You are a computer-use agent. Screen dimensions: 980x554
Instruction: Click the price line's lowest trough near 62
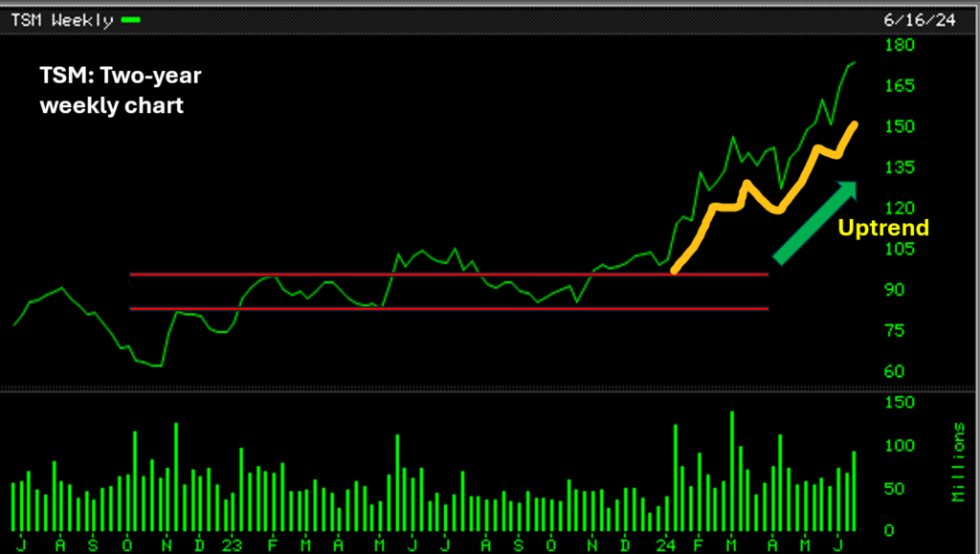click(x=158, y=366)
